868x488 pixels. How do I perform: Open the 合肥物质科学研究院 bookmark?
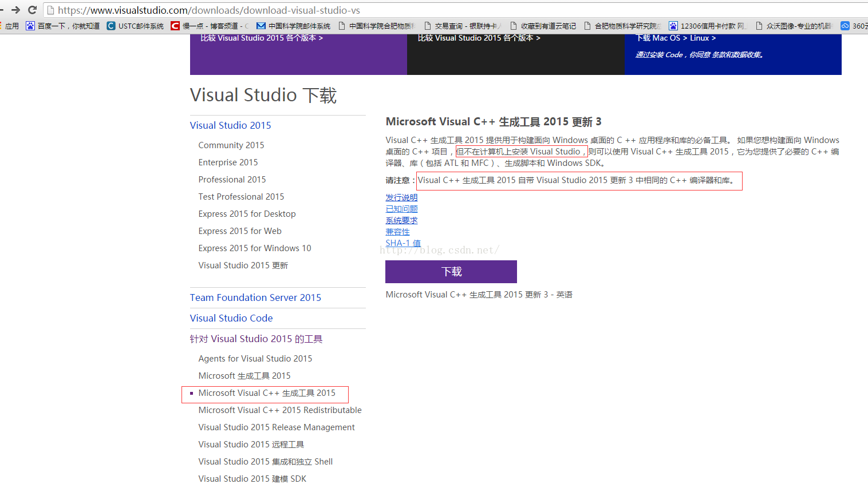pos(622,26)
